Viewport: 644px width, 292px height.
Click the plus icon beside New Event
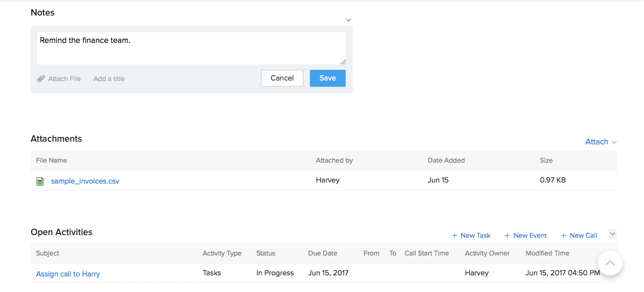coord(507,236)
